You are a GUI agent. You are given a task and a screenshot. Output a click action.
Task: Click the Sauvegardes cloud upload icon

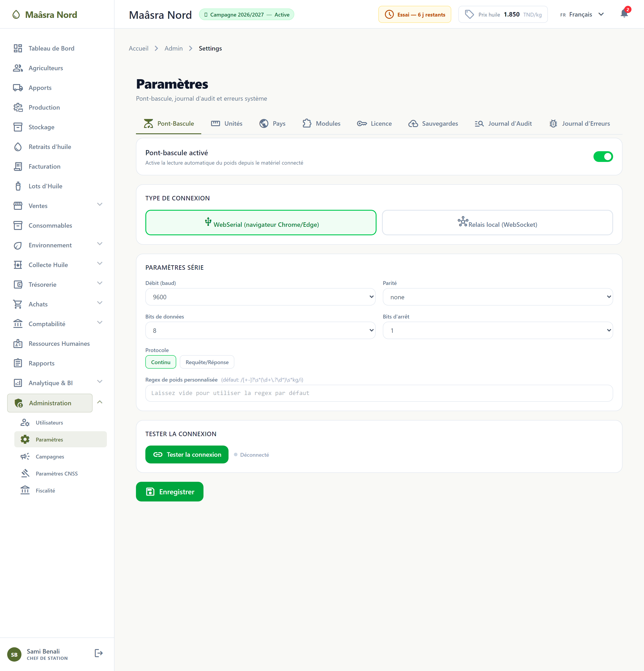[413, 124]
